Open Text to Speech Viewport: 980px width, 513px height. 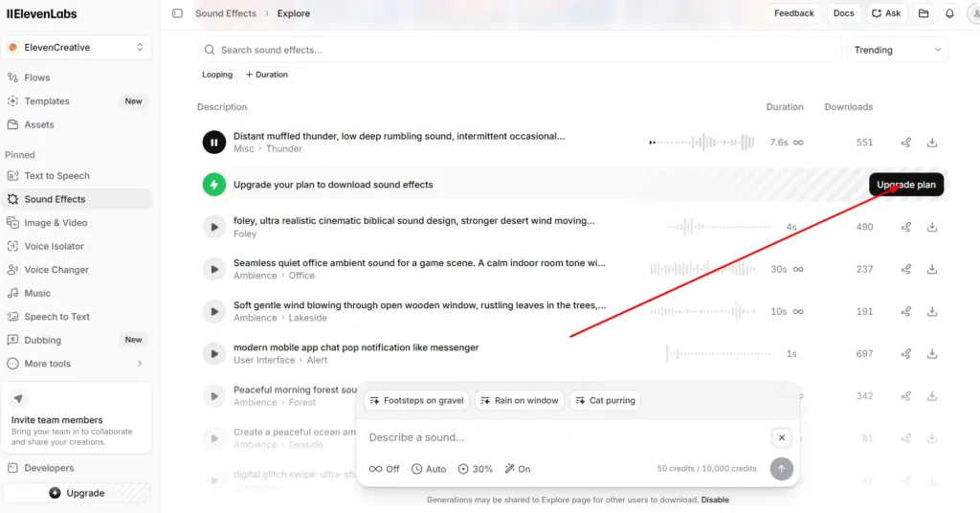point(77,175)
